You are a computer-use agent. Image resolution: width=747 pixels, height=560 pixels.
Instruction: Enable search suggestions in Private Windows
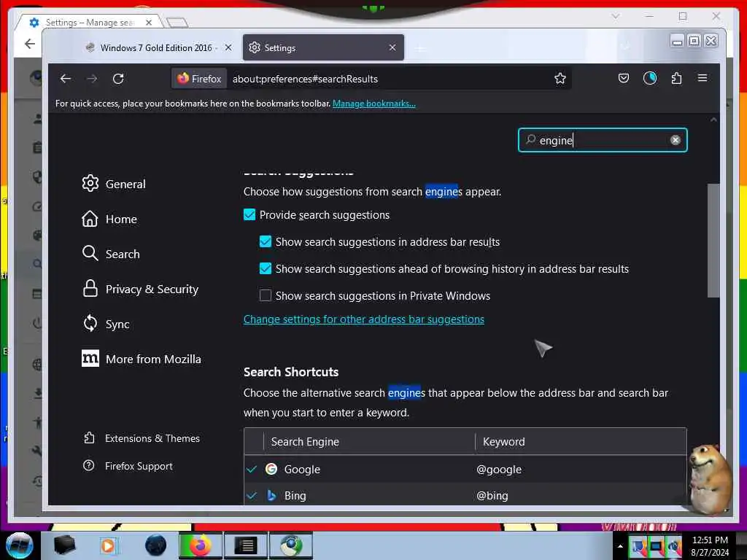coord(266,296)
